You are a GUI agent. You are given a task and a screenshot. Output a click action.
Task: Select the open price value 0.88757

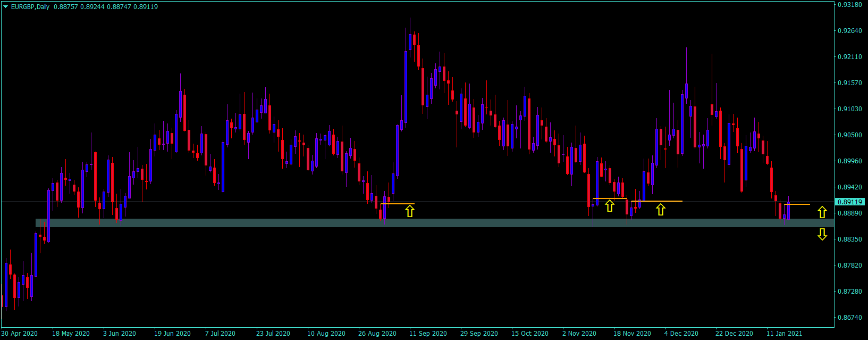(66, 7)
